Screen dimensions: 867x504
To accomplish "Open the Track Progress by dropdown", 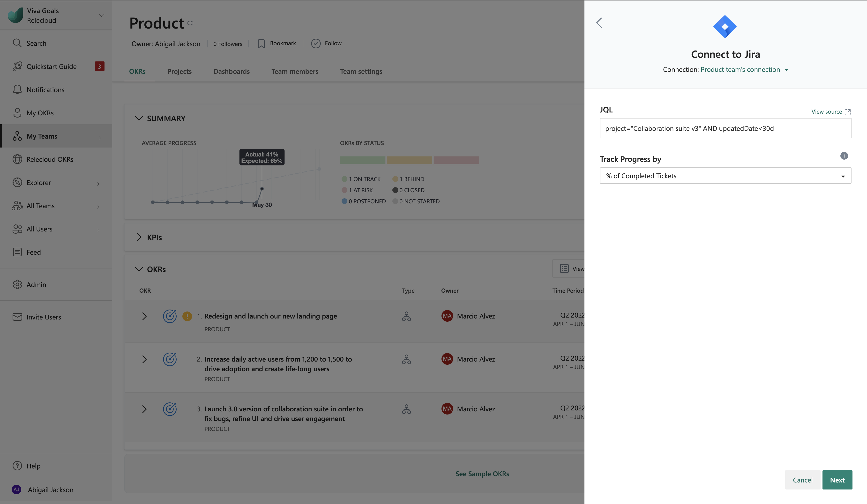I will pos(725,176).
